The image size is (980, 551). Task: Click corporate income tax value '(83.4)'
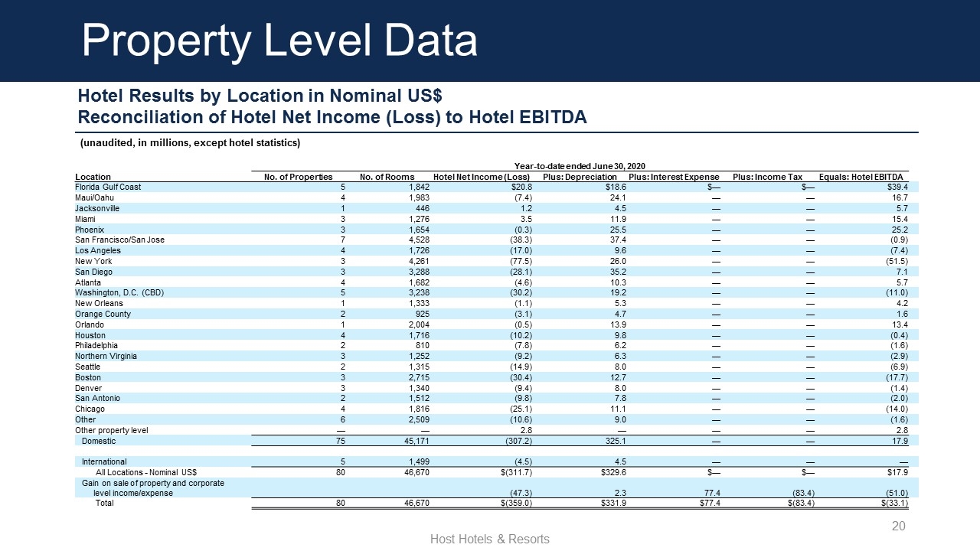pyautogui.click(x=802, y=493)
